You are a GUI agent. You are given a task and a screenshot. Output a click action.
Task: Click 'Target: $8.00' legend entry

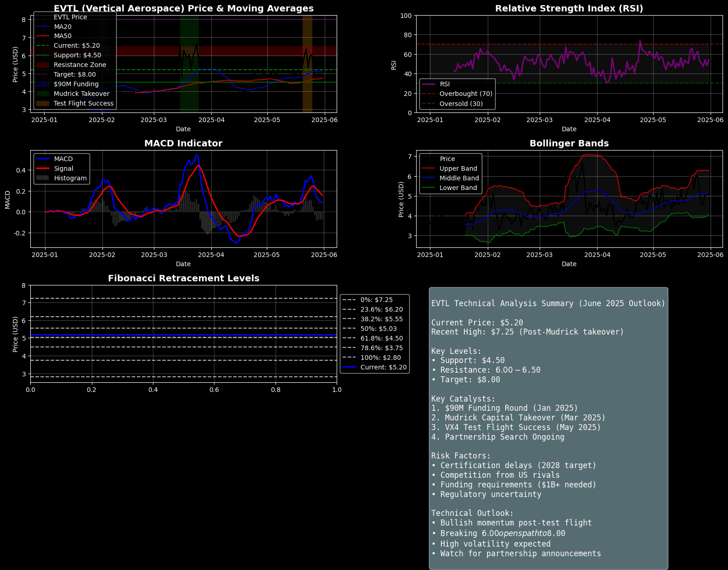point(66,75)
